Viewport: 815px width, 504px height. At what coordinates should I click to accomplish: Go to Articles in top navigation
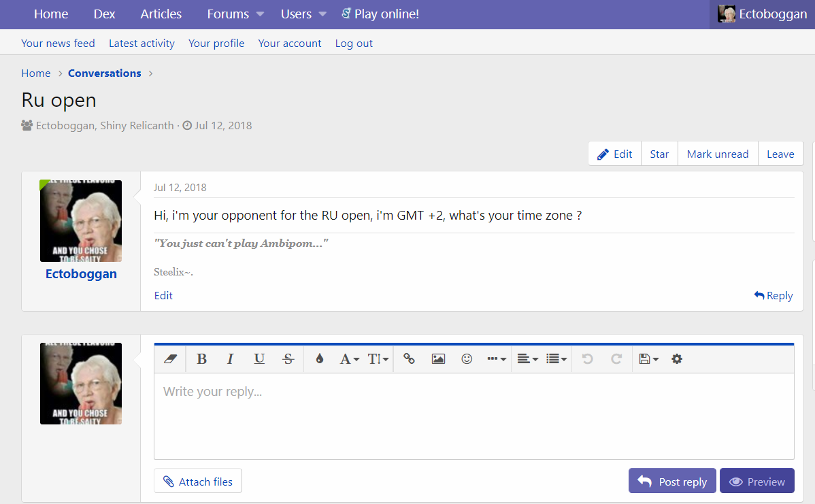click(x=161, y=14)
